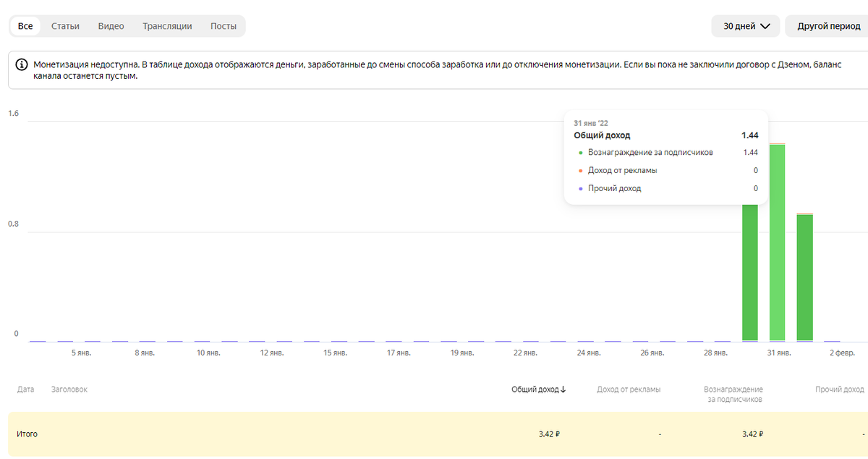The image size is (868, 459).
Task: Click the "10 янв." axis label
Action: pos(208,353)
